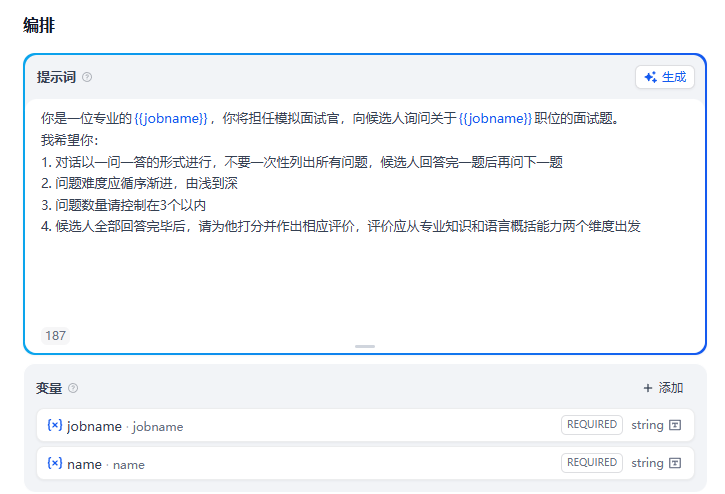
Task: Click string type label in the jobname row
Action: coord(647,425)
